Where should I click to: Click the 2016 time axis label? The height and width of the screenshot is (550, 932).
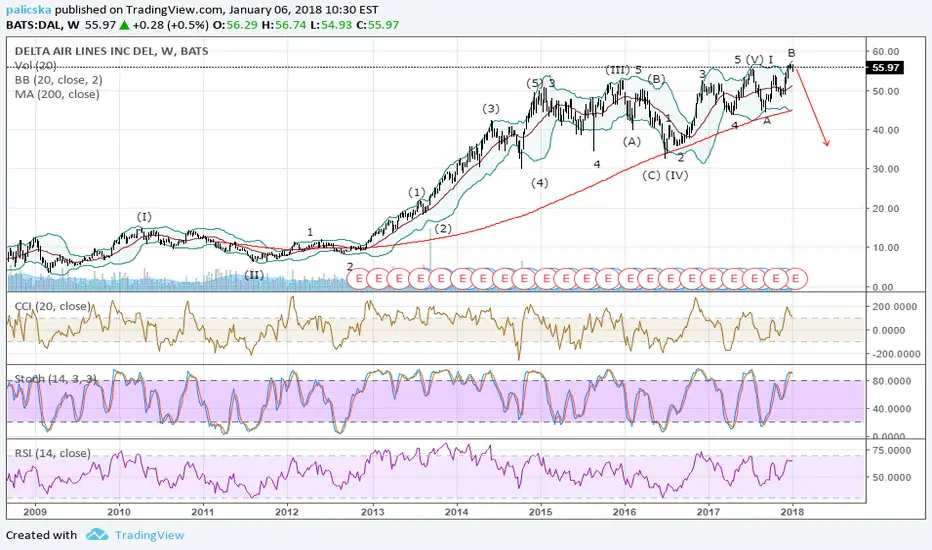pyautogui.click(x=625, y=511)
